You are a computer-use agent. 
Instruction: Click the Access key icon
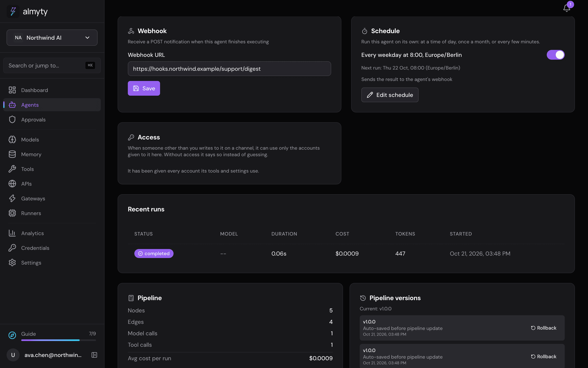click(x=131, y=137)
